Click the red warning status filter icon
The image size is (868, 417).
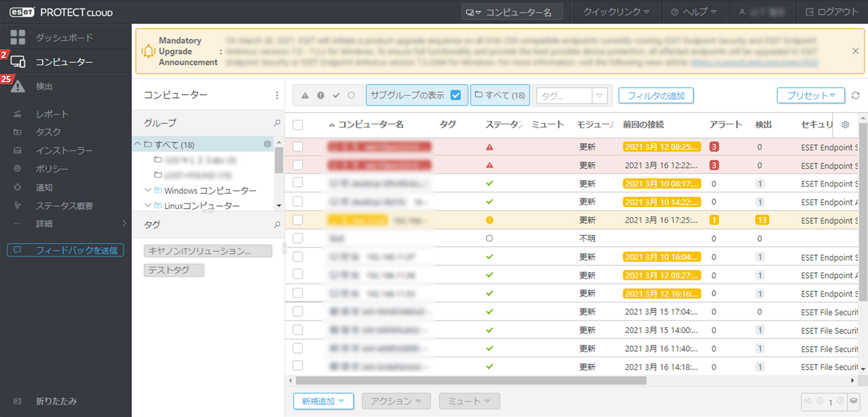click(305, 95)
